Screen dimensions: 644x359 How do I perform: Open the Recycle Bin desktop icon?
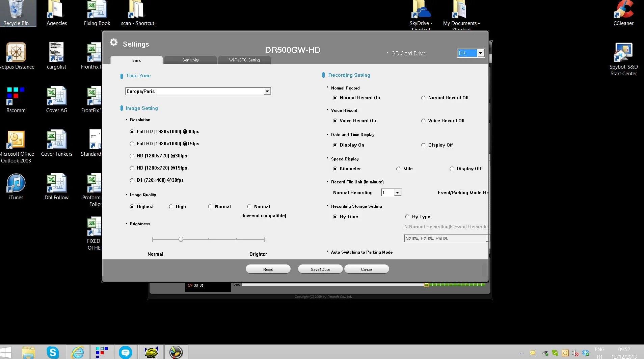[x=16, y=13]
